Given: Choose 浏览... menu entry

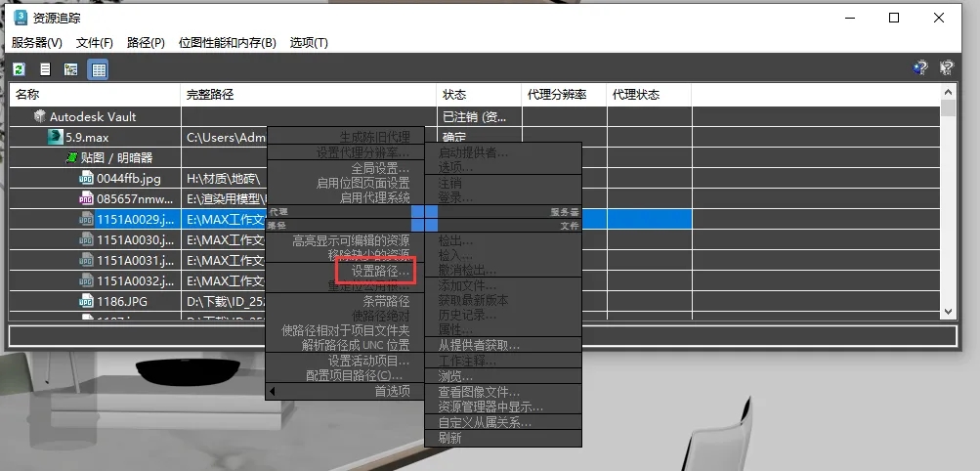Looking at the screenshot, I should pos(455,376).
